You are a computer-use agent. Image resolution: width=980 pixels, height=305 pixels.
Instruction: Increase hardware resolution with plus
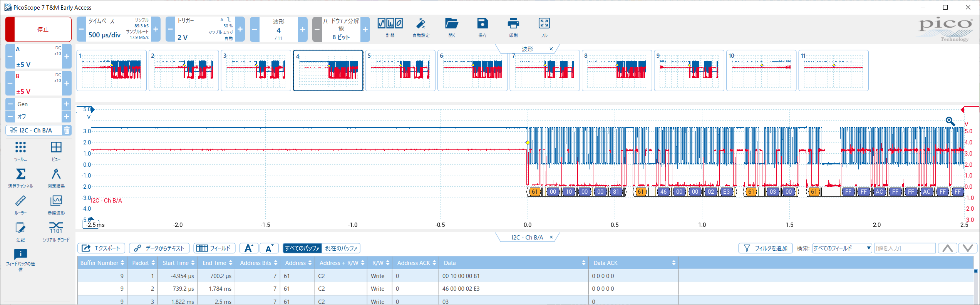365,29
